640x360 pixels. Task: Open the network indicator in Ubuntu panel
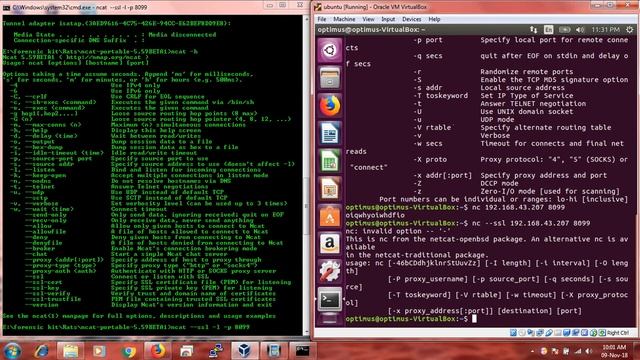tap(533, 29)
